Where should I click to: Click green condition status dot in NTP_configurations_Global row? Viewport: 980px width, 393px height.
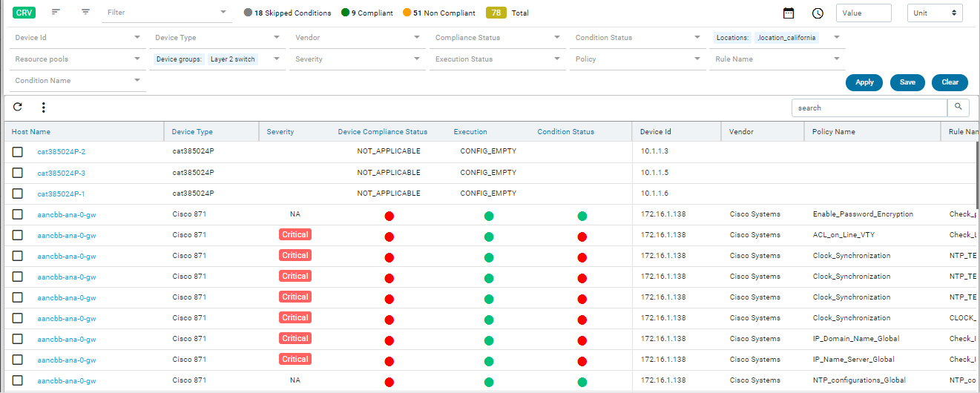(582, 383)
